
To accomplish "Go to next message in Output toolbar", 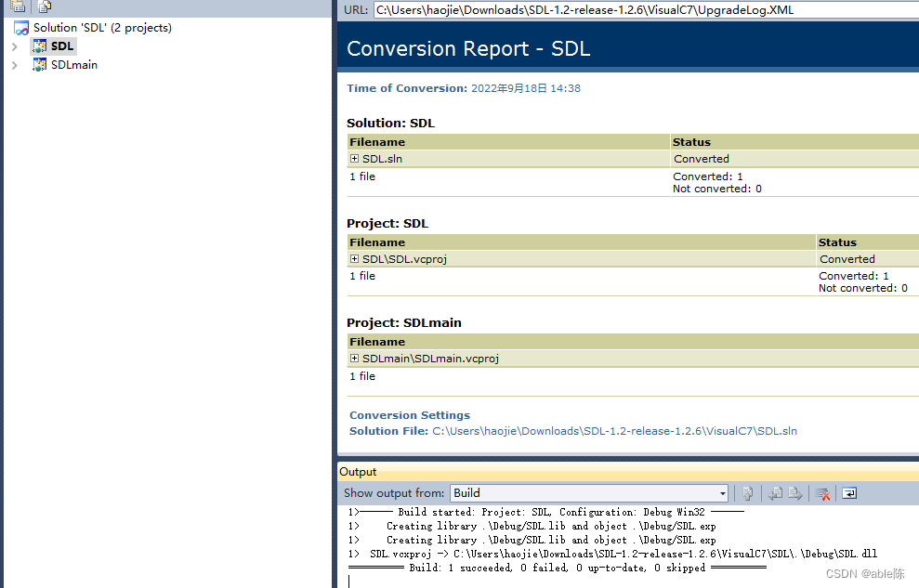I will click(x=794, y=493).
